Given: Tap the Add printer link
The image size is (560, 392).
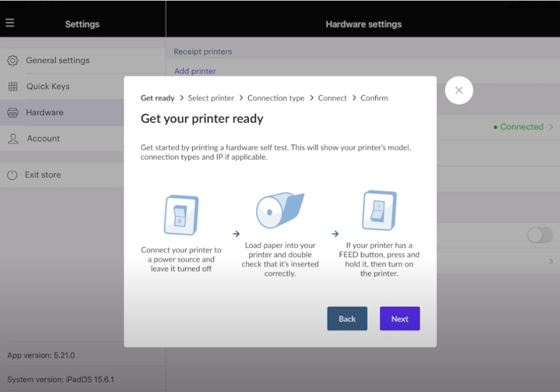Looking at the screenshot, I should pyautogui.click(x=195, y=71).
